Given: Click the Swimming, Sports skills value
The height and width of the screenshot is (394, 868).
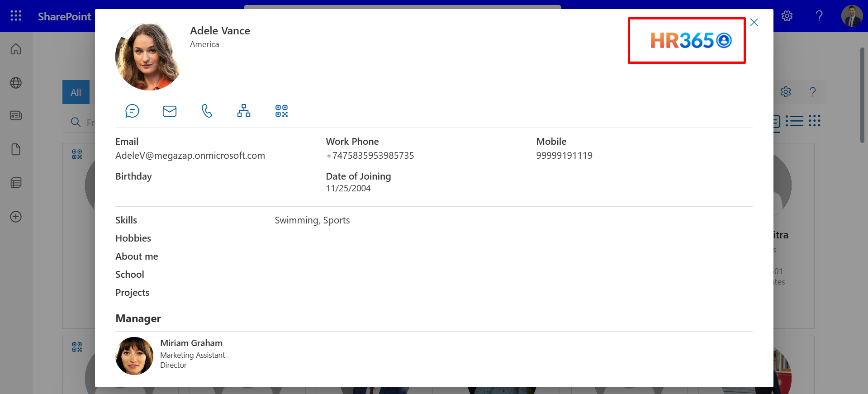Looking at the screenshot, I should [x=312, y=220].
